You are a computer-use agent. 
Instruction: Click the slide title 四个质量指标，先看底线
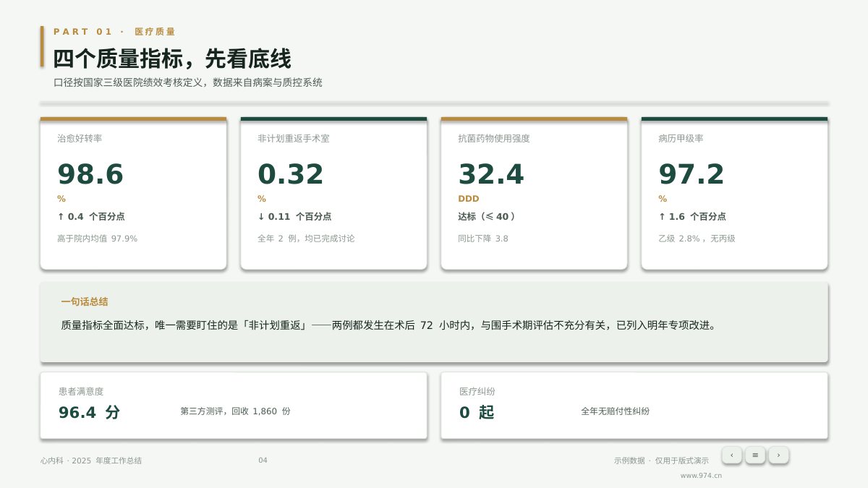pyautogui.click(x=172, y=59)
